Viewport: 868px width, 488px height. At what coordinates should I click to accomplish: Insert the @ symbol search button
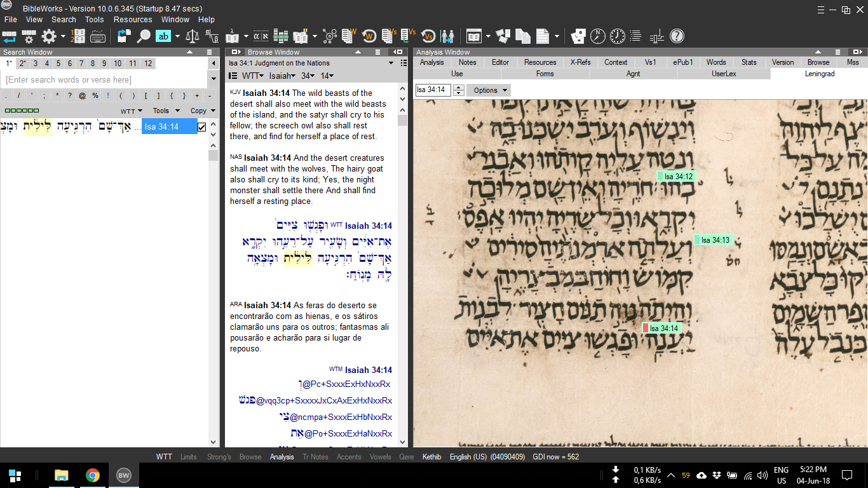coord(83,96)
